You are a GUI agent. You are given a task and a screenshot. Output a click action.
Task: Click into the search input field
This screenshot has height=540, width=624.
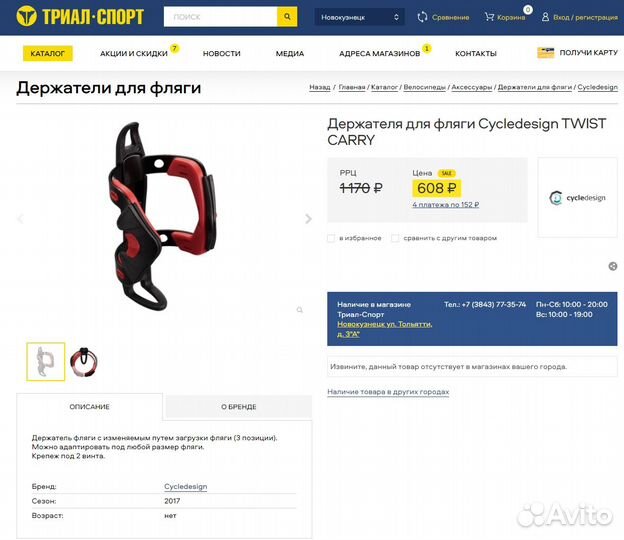coord(220,17)
